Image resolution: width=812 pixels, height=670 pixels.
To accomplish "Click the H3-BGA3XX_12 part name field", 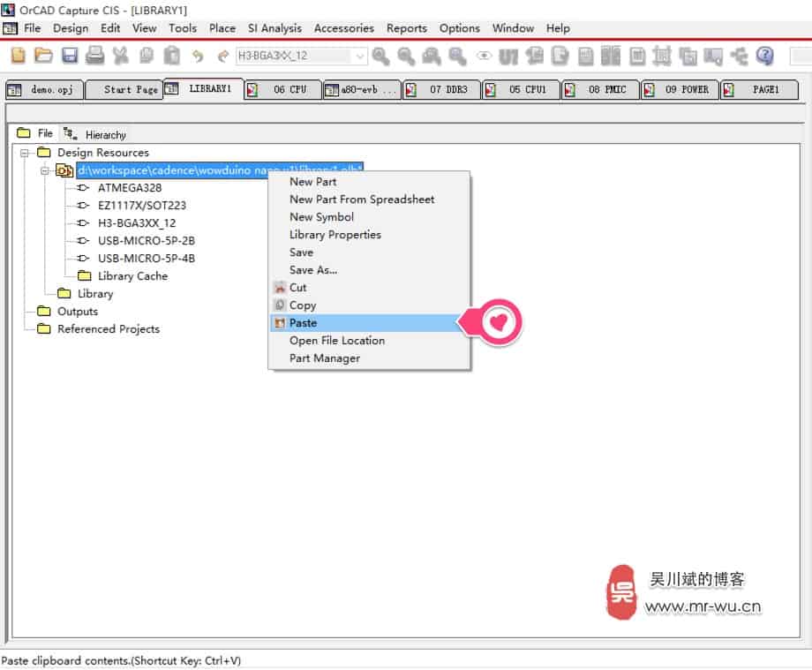I will pos(294,56).
